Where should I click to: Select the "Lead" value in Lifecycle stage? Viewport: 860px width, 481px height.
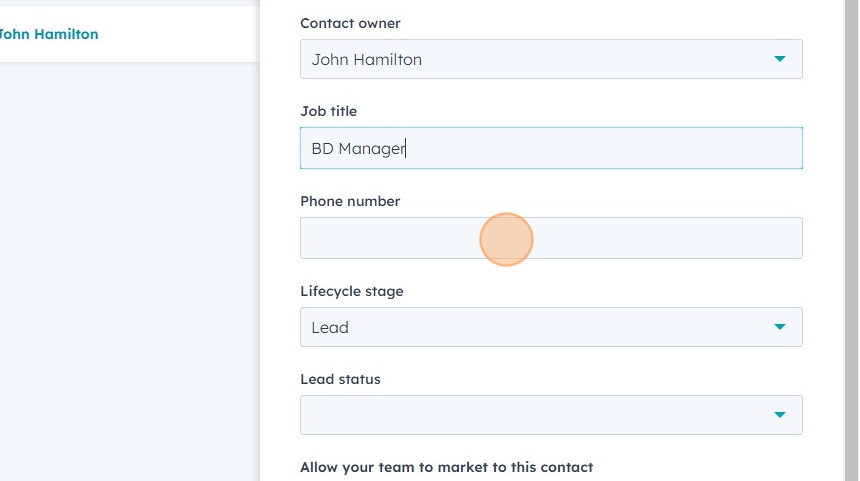click(x=330, y=327)
